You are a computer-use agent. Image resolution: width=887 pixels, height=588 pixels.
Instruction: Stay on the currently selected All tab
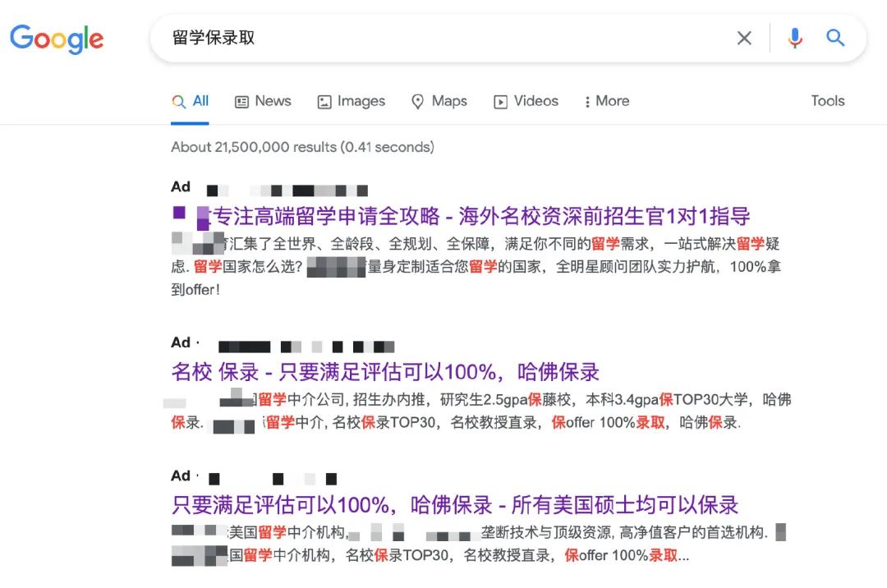200,100
